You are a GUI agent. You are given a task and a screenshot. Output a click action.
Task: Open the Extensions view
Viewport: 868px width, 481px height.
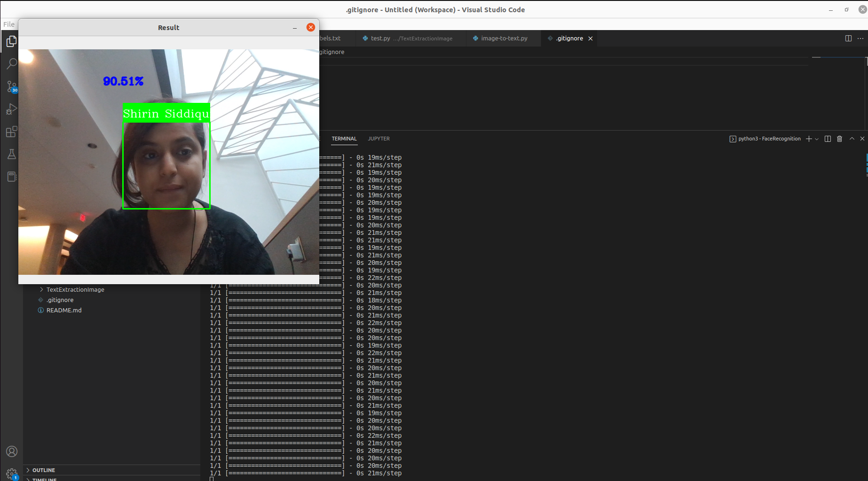(11, 132)
